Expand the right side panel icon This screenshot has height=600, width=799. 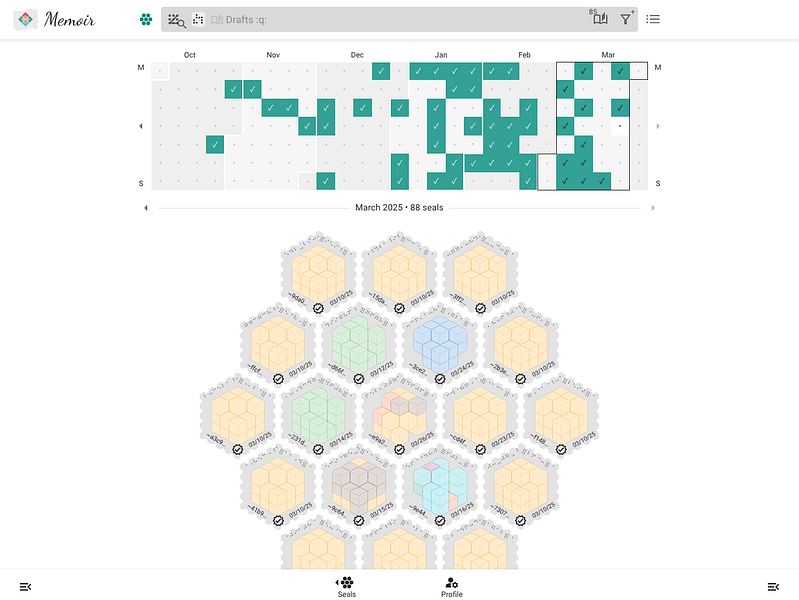point(773,587)
